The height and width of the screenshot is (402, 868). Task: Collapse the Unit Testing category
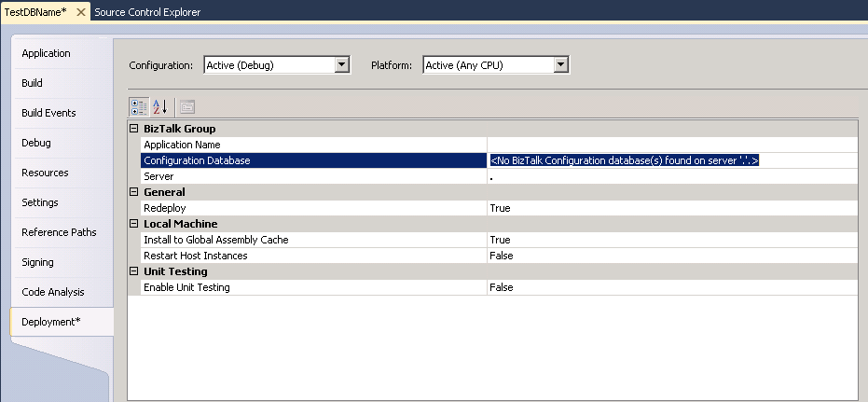pos(133,271)
